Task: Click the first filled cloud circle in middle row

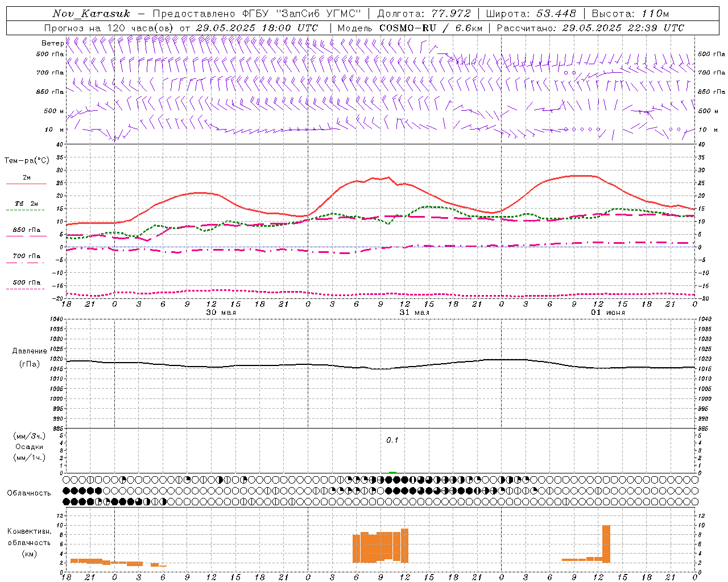Action: 67,490
